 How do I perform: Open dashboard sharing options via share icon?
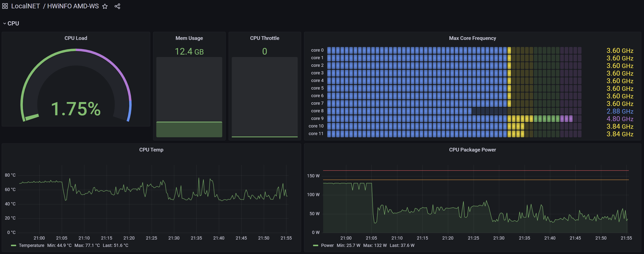point(117,6)
